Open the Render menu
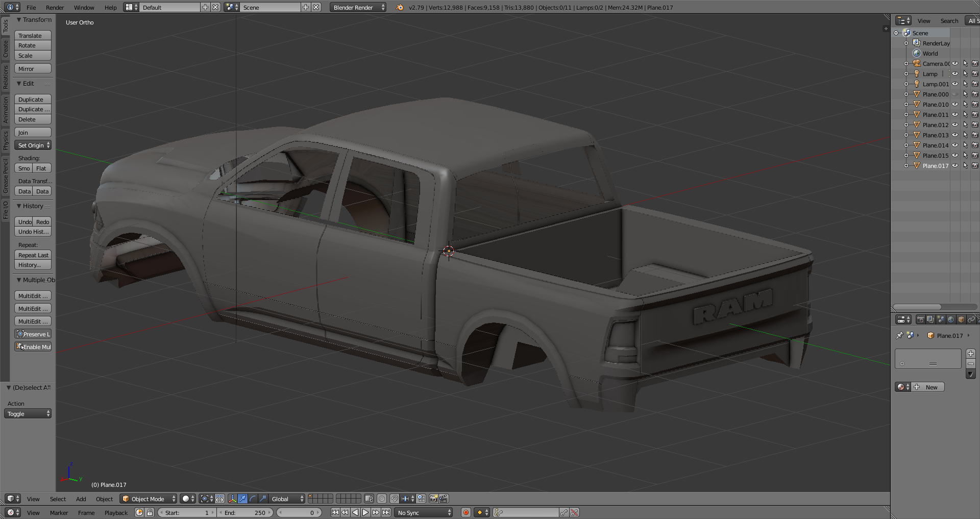The image size is (980, 519). click(55, 7)
